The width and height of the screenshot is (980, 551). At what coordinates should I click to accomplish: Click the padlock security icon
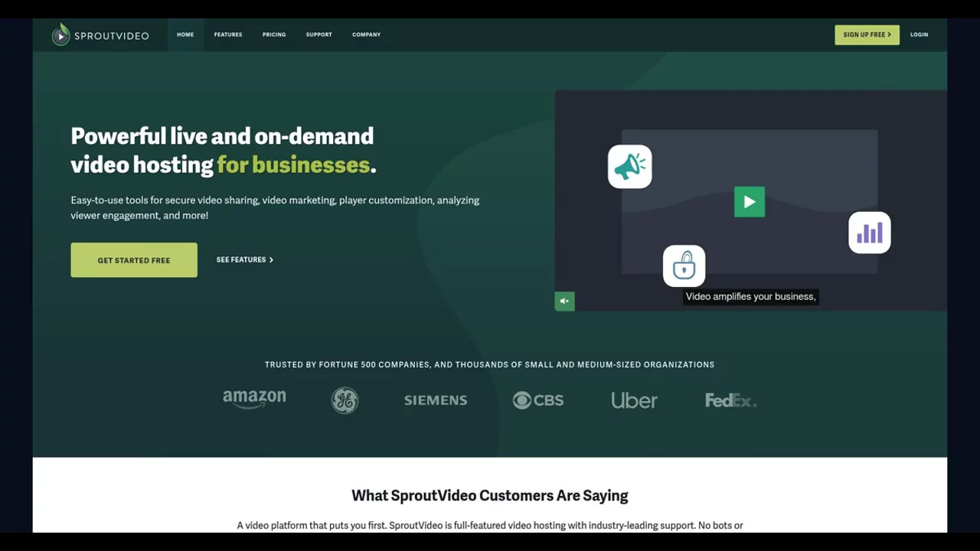pos(684,266)
